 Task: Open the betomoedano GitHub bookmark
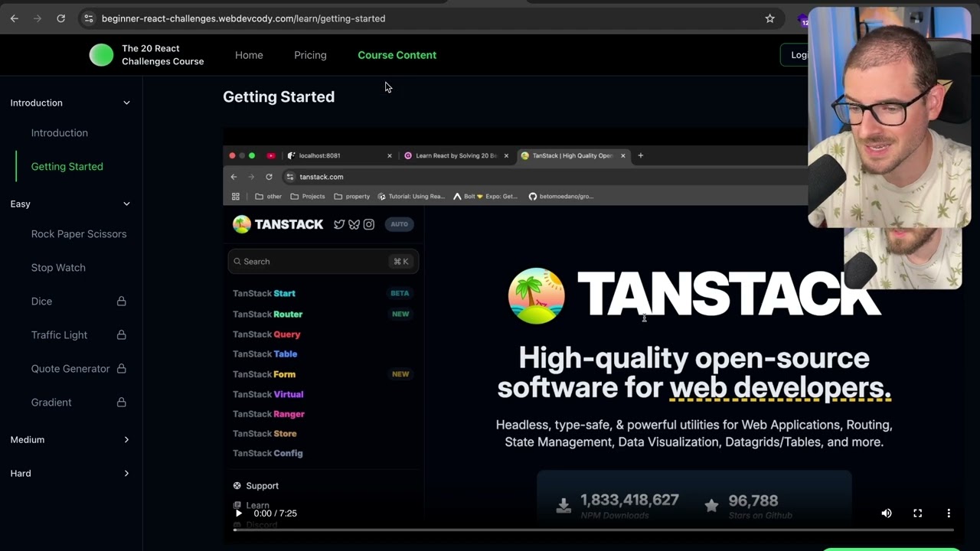click(561, 197)
